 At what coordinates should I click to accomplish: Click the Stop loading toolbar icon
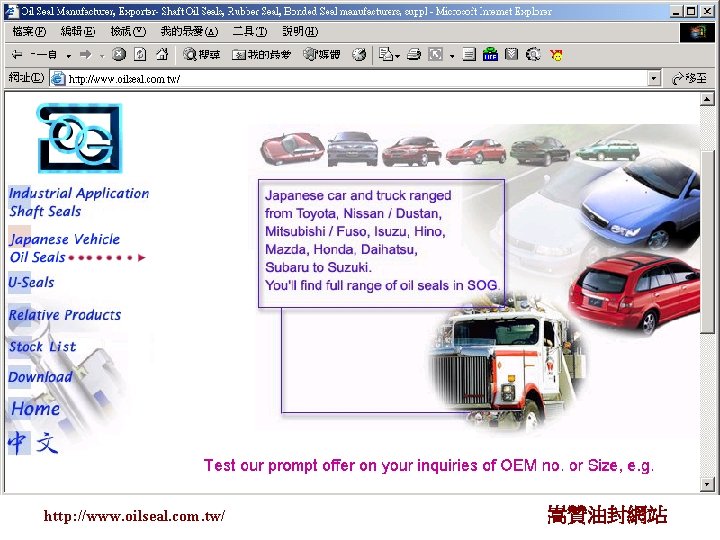[x=119, y=55]
